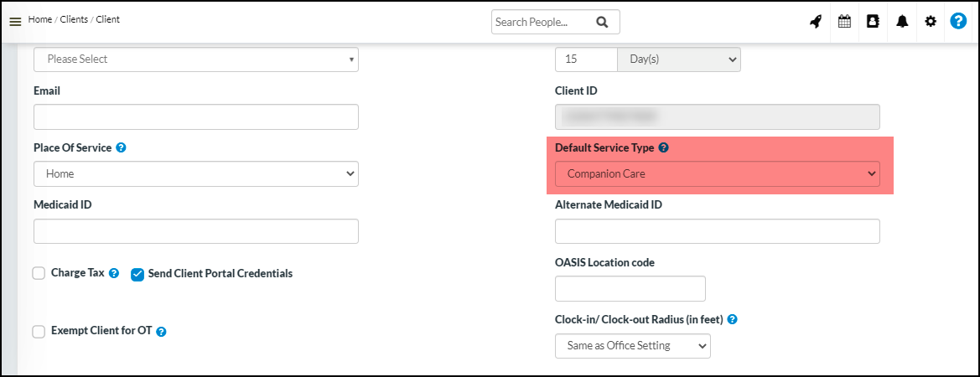Show help for Default Service Type
Screen dimensions: 980x377
(663, 147)
